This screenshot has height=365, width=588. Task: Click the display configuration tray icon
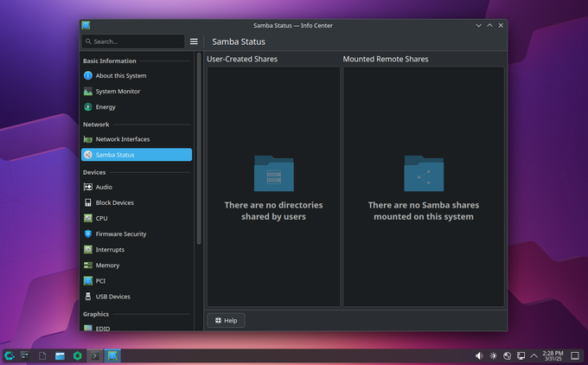click(x=521, y=355)
